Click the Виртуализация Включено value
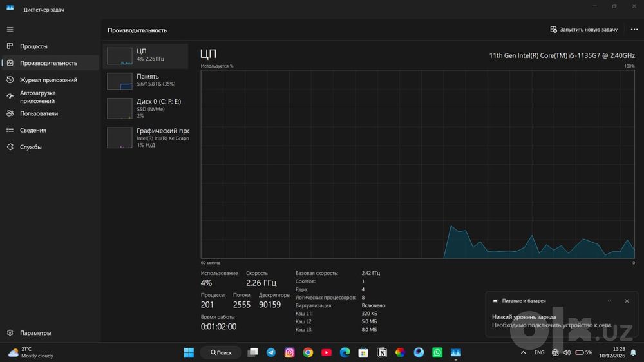 click(374, 305)
